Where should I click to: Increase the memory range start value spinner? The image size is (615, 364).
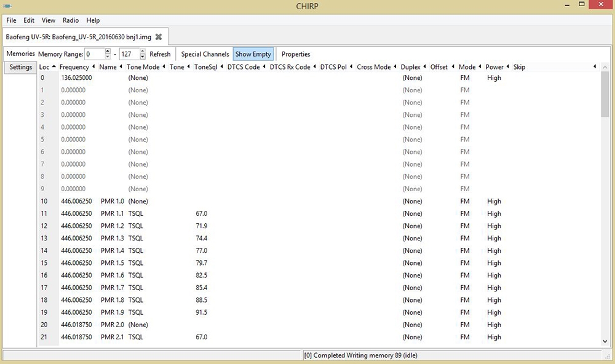coord(108,52)
